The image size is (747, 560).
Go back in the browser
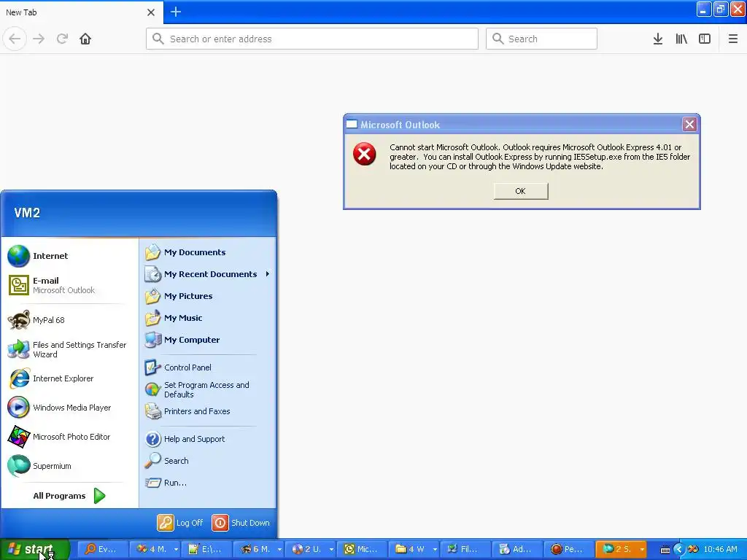point(15,39)
